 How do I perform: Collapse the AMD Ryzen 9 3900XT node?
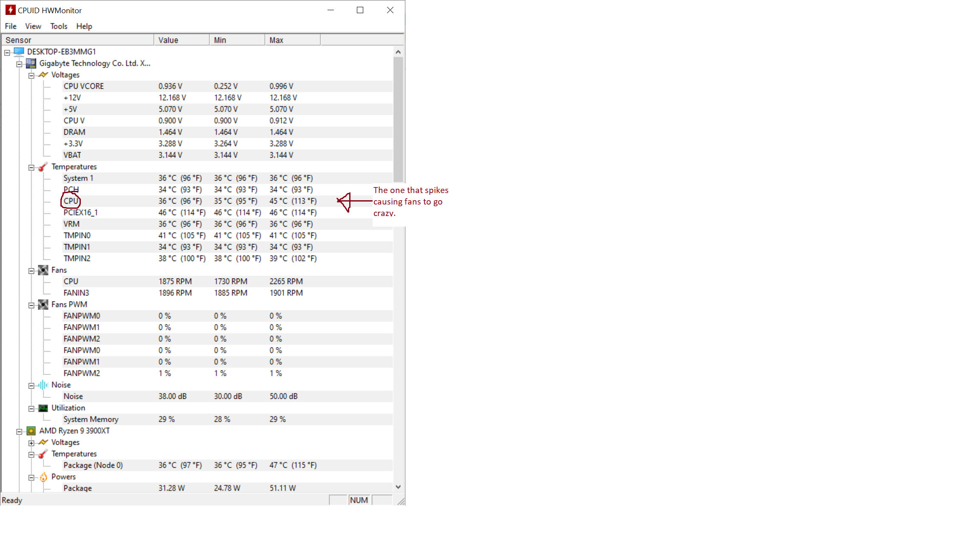[19, 432]
